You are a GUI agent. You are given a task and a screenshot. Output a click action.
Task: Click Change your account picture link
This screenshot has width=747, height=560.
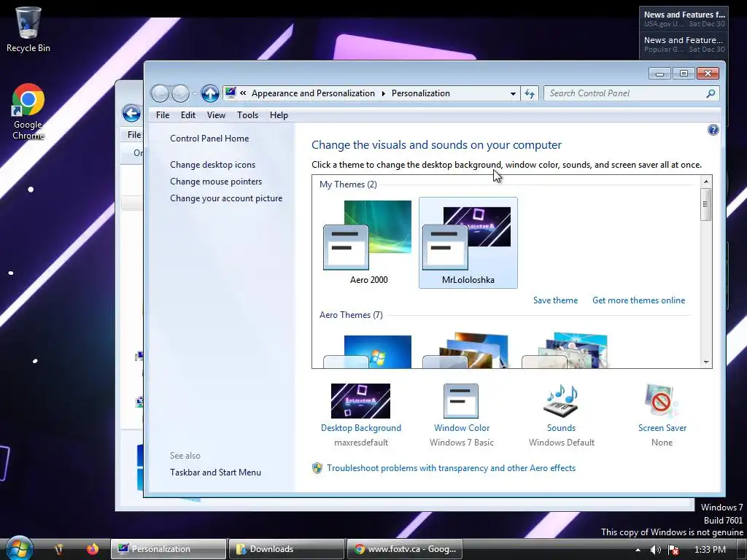(226, 198)
